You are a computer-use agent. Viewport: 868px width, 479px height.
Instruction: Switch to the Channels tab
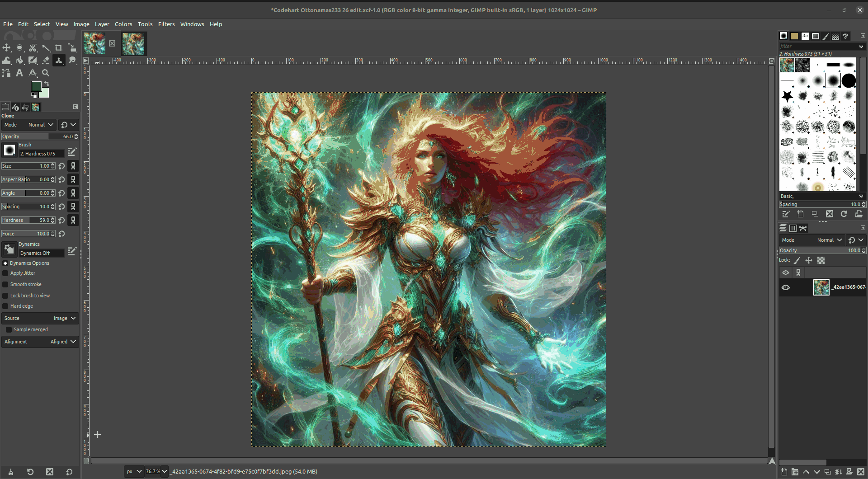click(793, 228)
